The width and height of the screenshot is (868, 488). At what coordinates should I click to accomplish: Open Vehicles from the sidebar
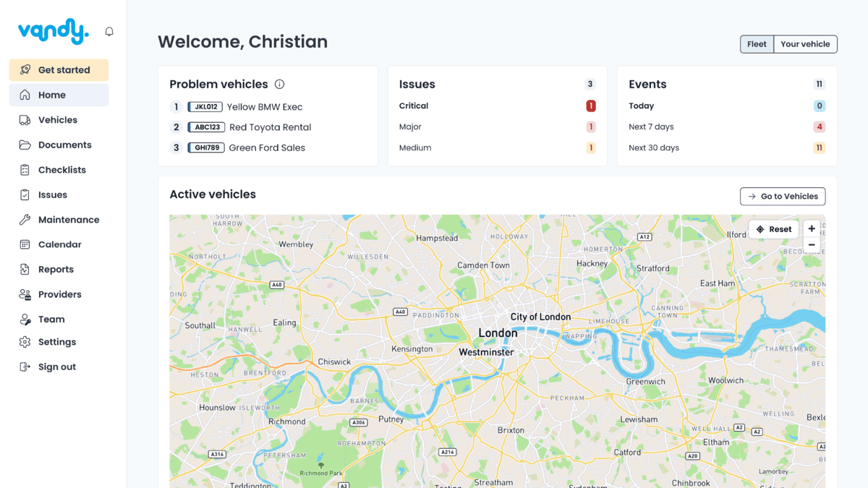pyautogui.click(x=59, y=120)
